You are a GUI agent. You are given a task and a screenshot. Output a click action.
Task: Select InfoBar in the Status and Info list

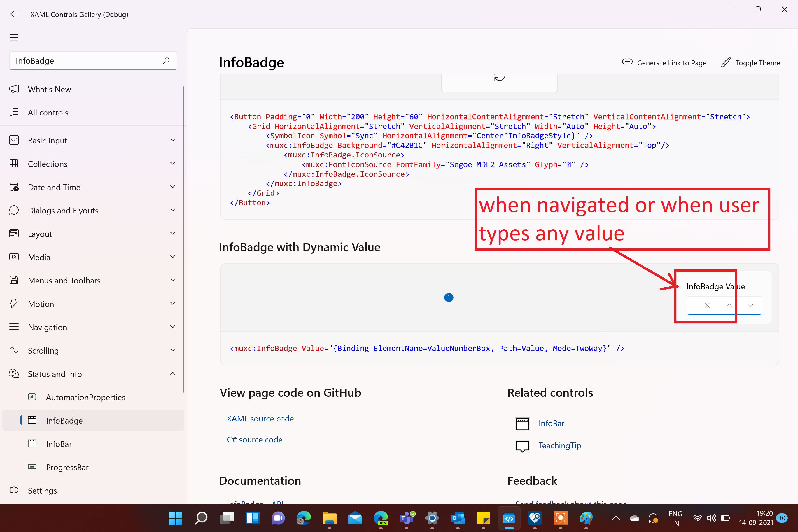pos(59,443)
